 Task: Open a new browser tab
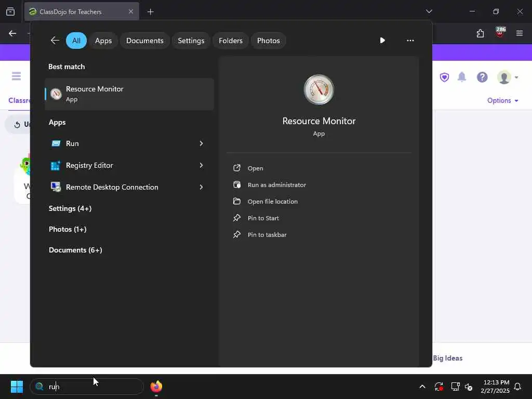point(150,12)
